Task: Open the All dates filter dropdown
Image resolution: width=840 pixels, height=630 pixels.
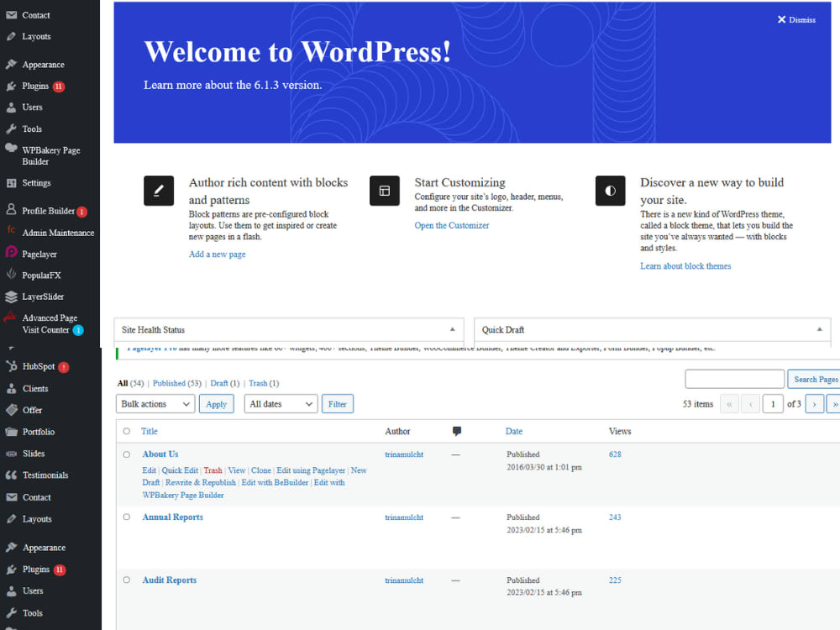Action: [281, 404]
